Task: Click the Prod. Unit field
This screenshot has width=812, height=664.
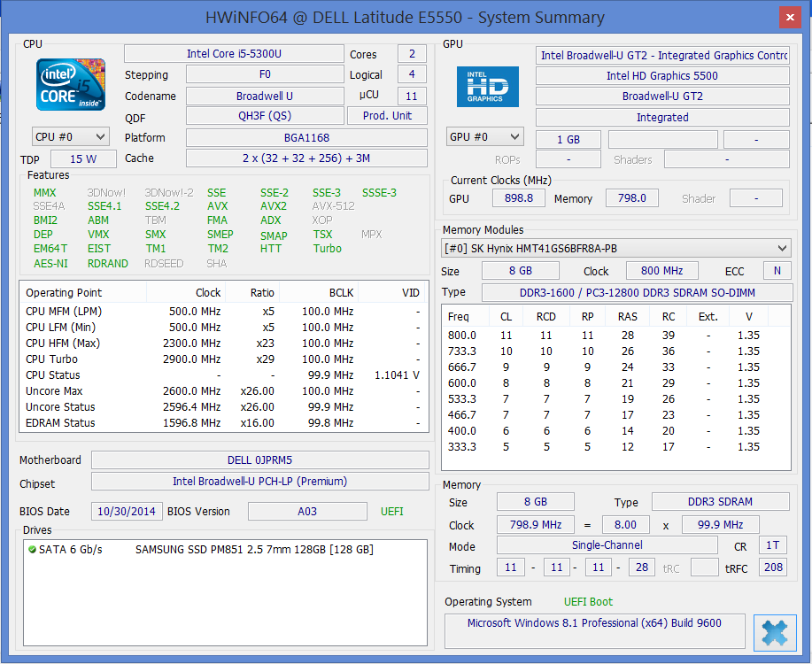Action: [387, 115]
